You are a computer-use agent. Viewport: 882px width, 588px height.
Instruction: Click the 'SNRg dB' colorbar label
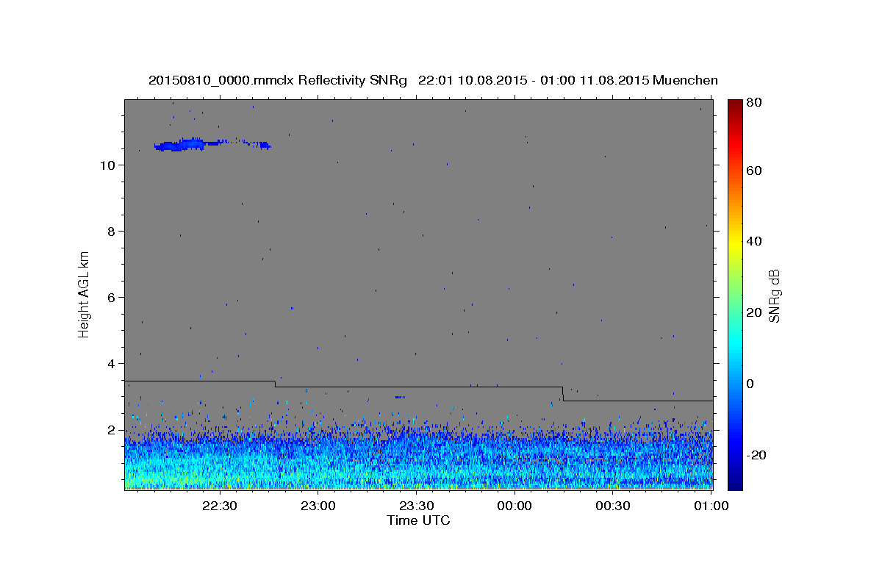[x=773, y=296]
